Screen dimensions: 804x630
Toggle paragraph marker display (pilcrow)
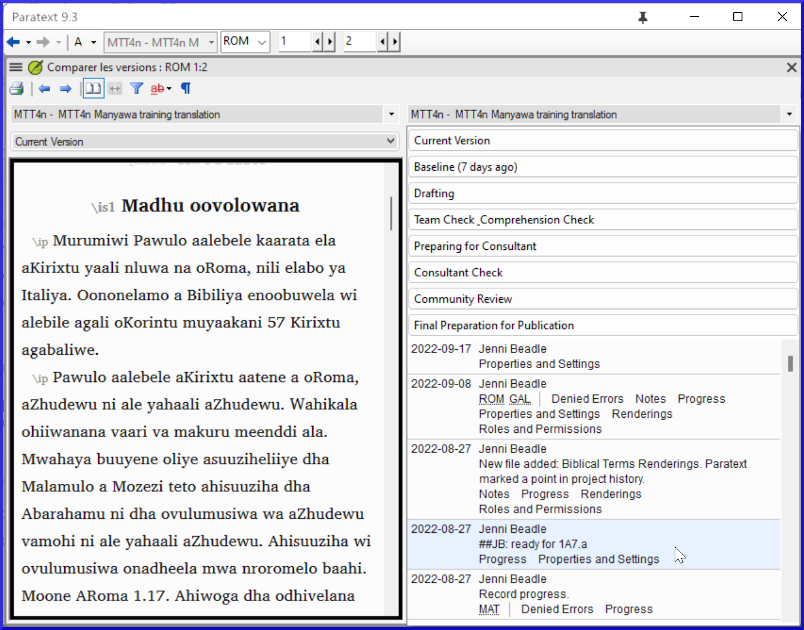point(186,89)
